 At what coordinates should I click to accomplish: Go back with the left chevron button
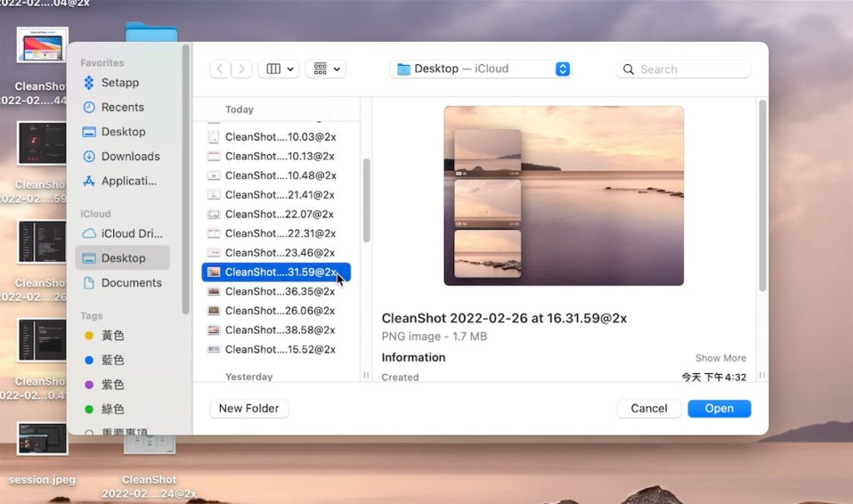pos(220,69)
